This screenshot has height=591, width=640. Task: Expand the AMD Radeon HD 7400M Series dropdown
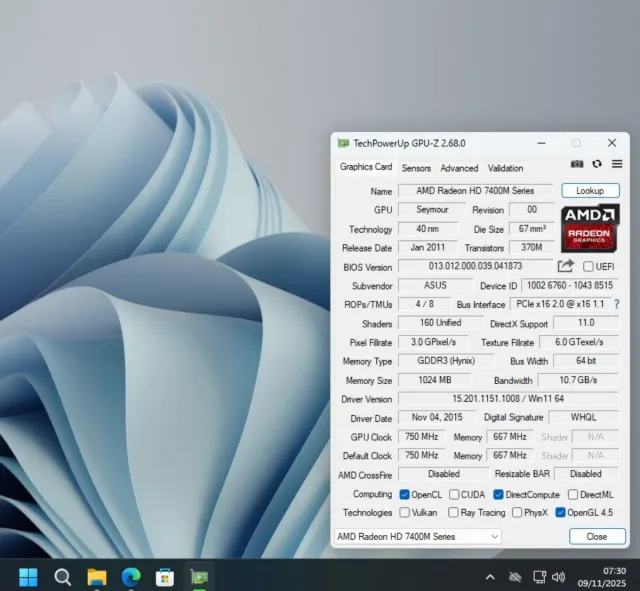[x=418, y=536]
